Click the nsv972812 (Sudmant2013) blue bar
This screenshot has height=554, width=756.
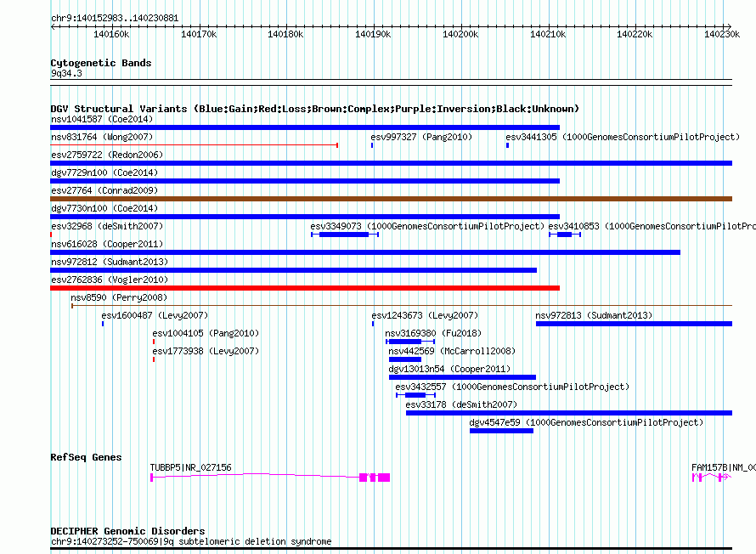coord(293,270)
